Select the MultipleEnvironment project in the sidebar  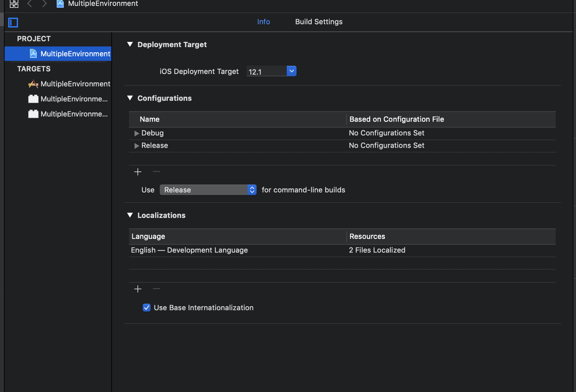(x=58, y=54)
